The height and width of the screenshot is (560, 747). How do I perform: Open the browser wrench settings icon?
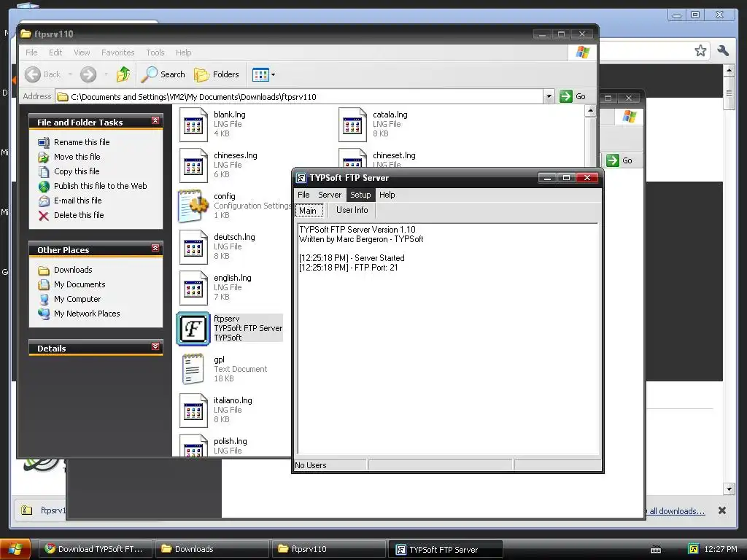(723, 50)
